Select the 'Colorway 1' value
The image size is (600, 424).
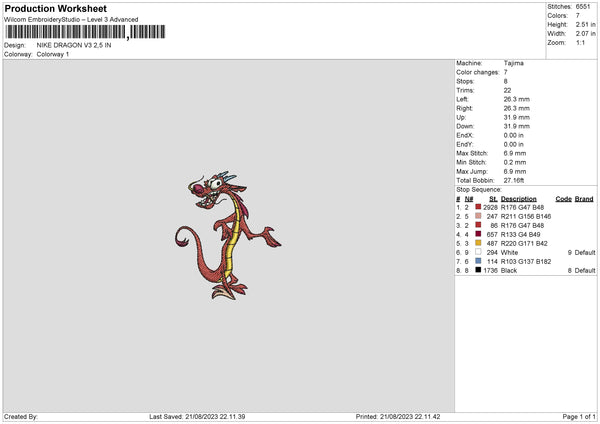click(x=53, y=54)
